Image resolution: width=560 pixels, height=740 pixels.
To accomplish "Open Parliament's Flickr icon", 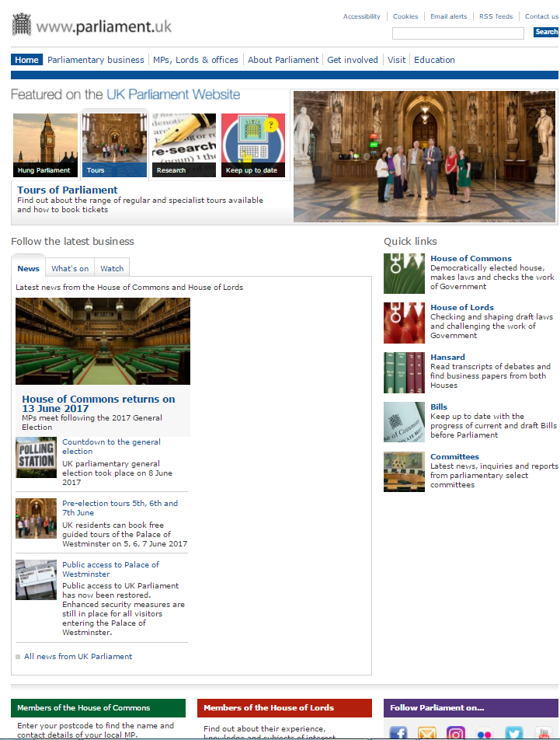I will click(x=484, y=734).
